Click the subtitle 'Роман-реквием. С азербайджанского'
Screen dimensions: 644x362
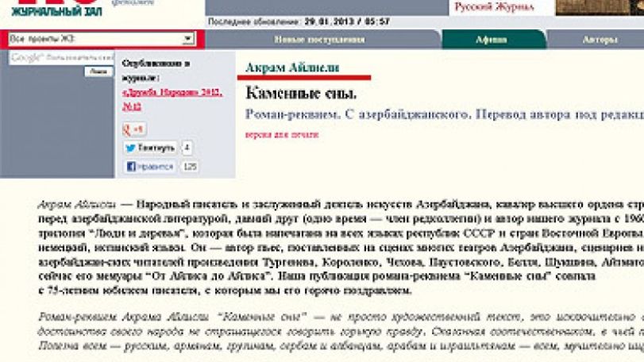[x=357, y=114]
